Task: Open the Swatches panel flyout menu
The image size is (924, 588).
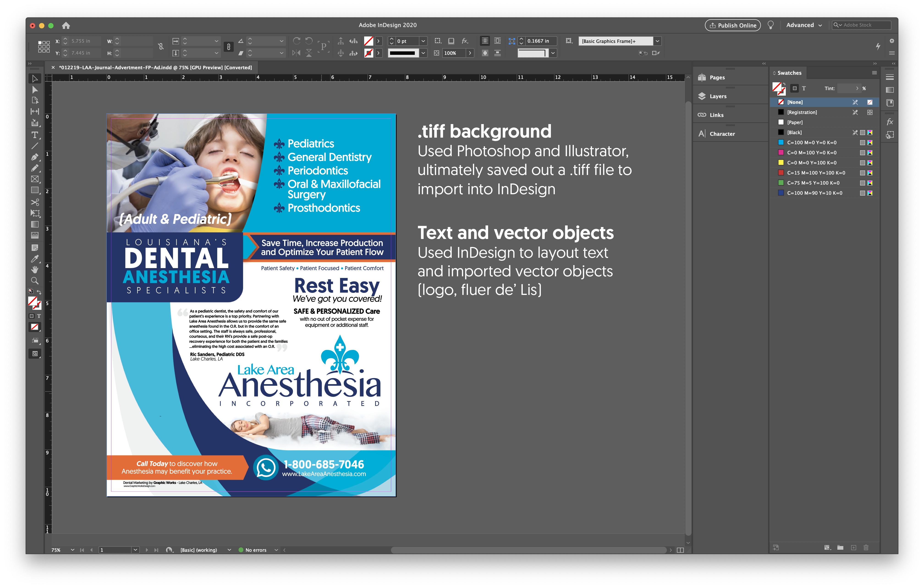Action: 874,73
